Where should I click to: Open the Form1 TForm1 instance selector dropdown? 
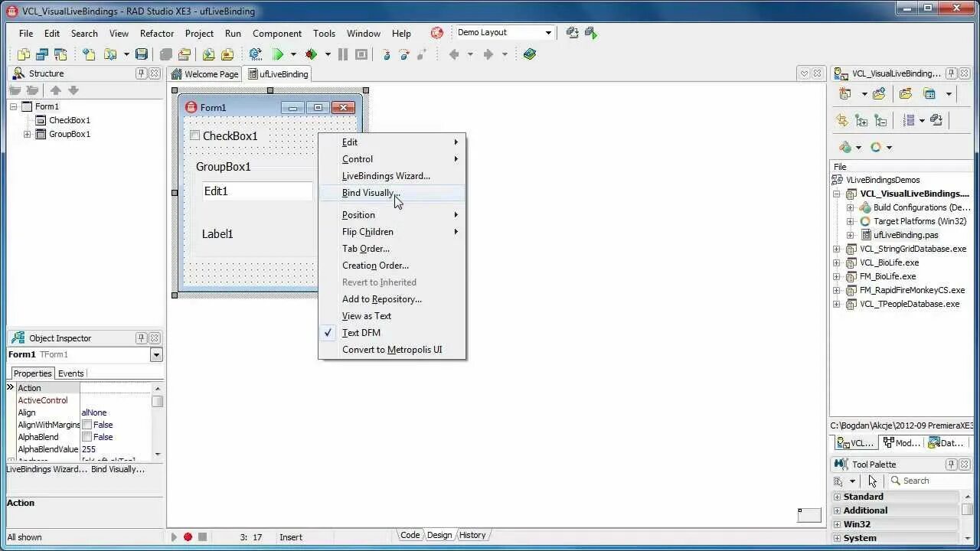[x=156, y=354]
